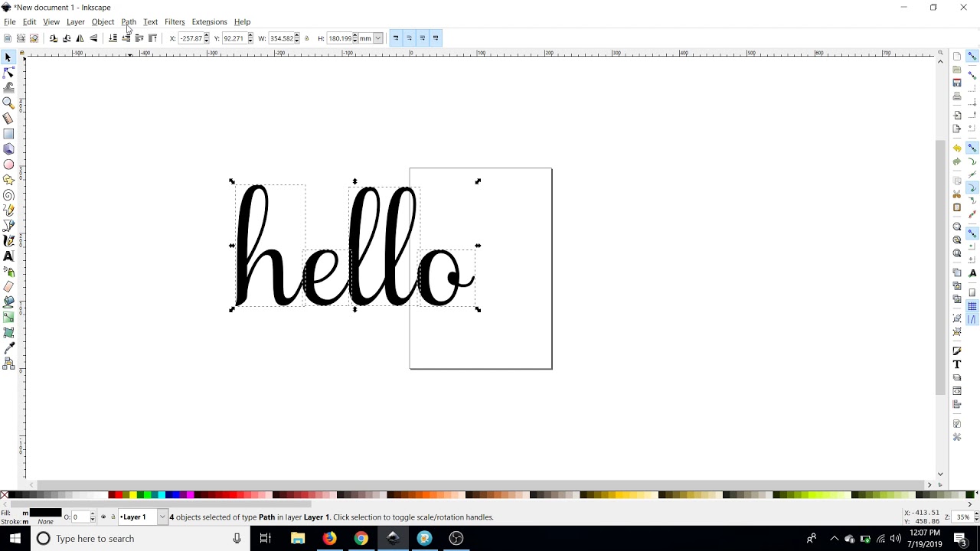Toggle scale rounded corners with rectangles
Viewport: 980px width, 551px height.
(410, 38)
